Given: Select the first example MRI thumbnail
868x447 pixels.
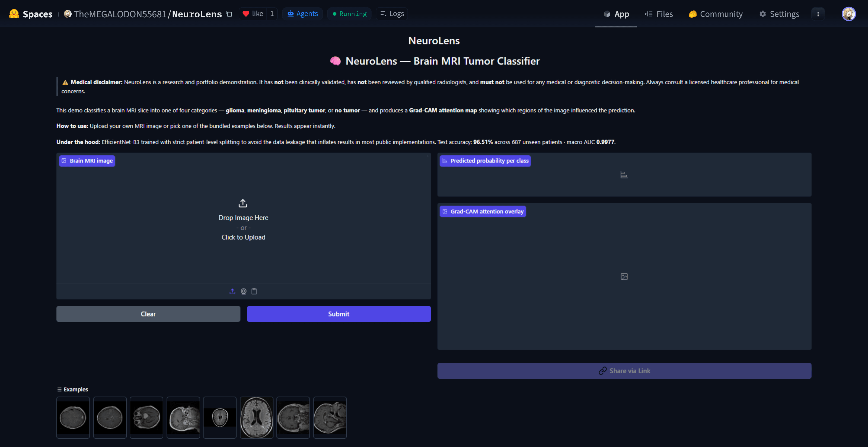Looking at the screenshot, I should pyautogui.click(x=73, y=418).
